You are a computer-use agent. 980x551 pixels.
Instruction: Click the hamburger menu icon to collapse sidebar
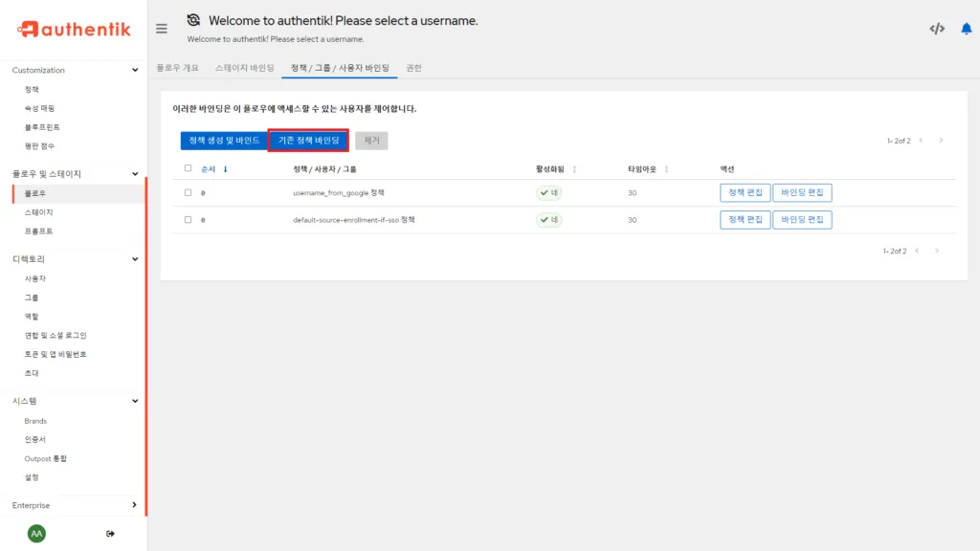click(x=162, y=29)
